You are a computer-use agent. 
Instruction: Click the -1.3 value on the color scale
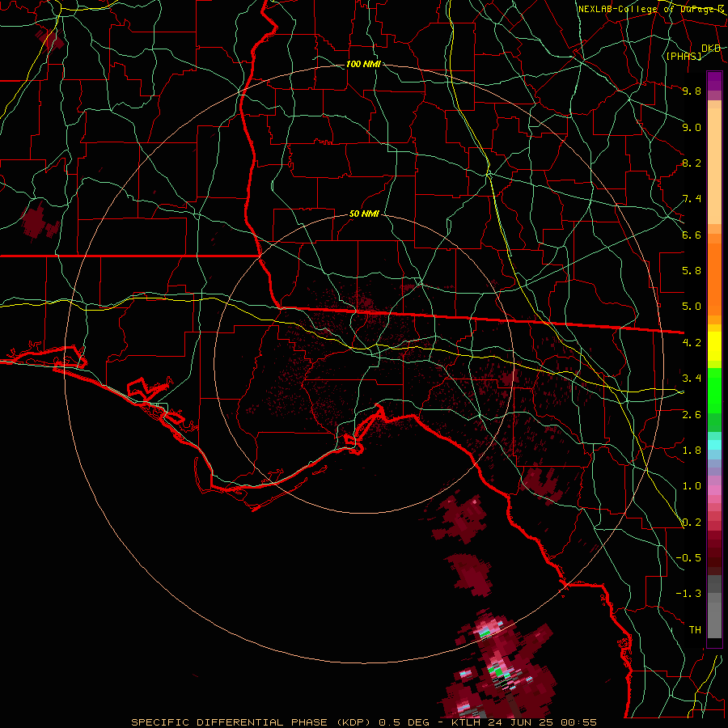click(x=688, y=594)
